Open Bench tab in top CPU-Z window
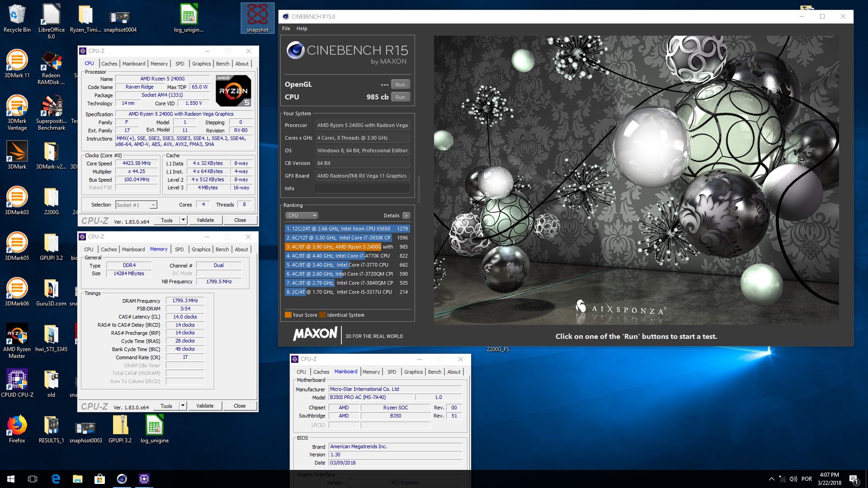The width and height of the screenshot is (868, 488). (222, 64)
